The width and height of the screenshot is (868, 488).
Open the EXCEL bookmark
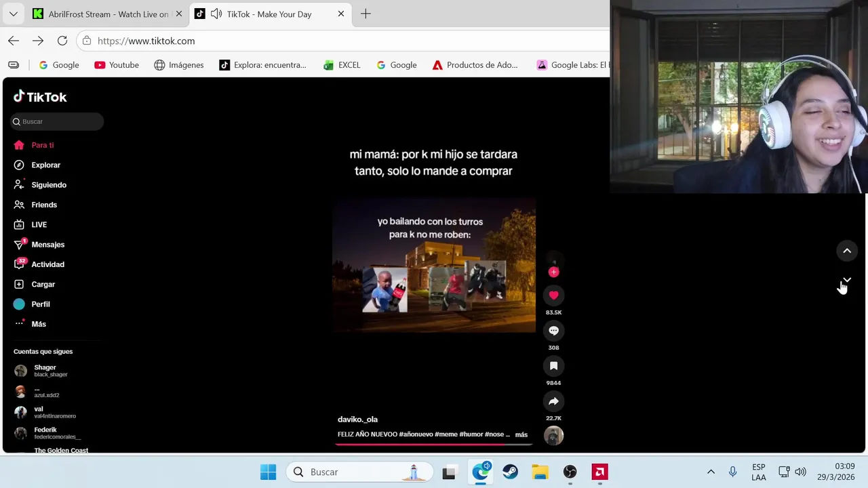click(x=342, y=65)
